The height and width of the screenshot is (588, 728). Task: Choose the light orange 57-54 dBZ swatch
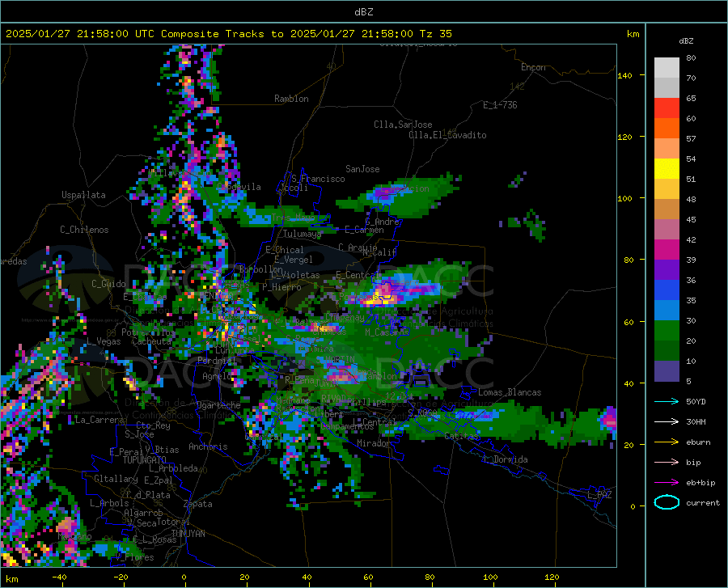[667, 149]
